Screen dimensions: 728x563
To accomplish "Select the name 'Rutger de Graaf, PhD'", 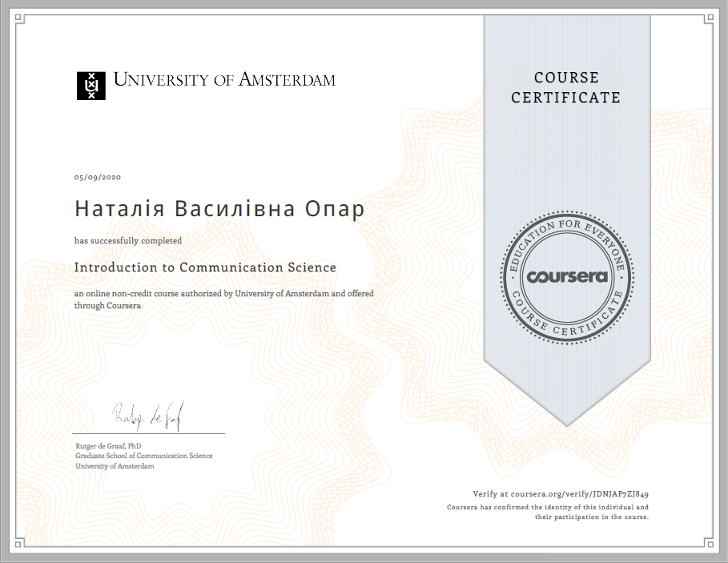I will click(x=108, y=446).
